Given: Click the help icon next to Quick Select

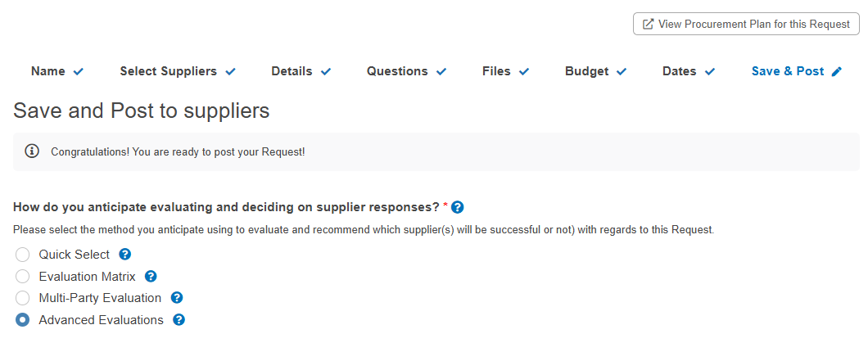Looking at the screenshot, I should pyautogui.click(x=125, y=255).
